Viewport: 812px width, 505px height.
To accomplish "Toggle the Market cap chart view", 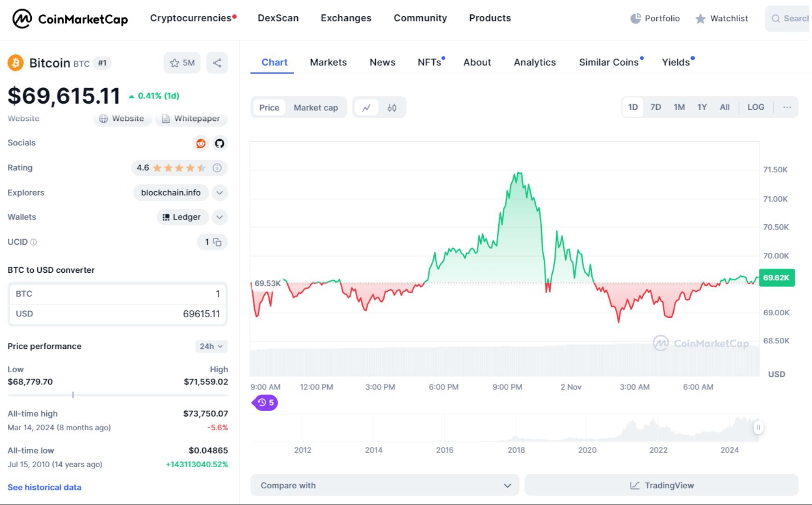I will coord(316,107).
